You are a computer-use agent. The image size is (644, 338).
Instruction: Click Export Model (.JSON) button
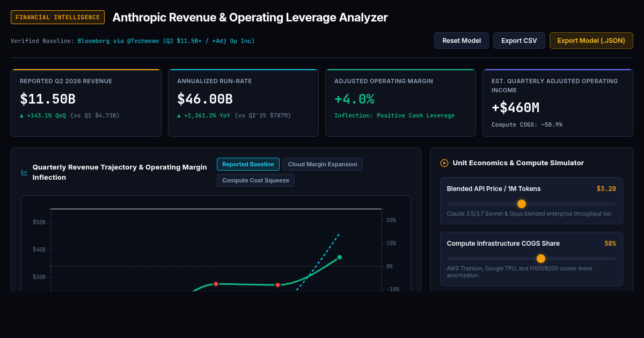(591, 40)
